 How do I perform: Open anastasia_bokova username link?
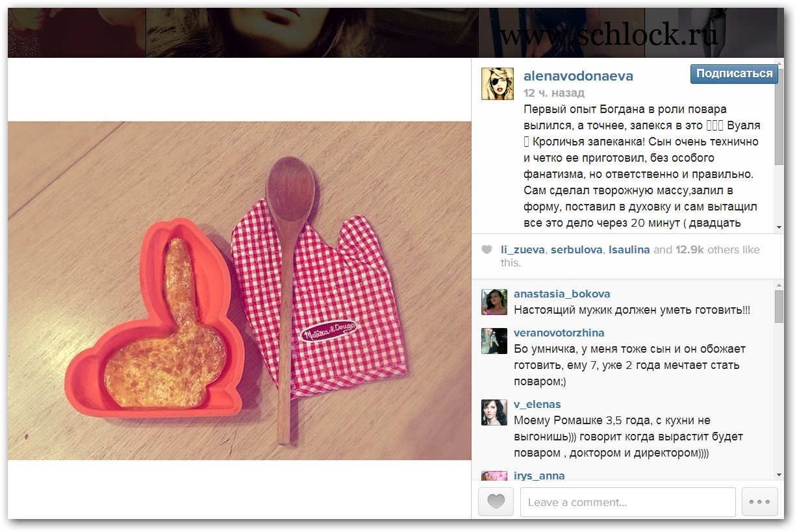coord(562,294)
